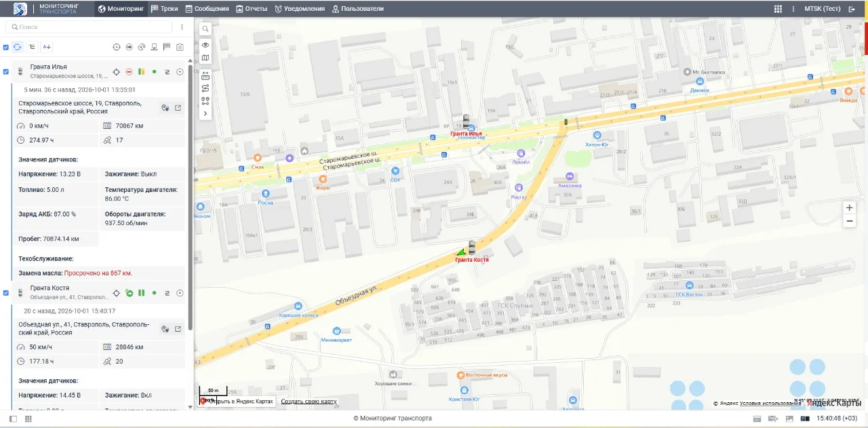Open the top bar three-dot menu
868x428 pixels.
point(794,9)
